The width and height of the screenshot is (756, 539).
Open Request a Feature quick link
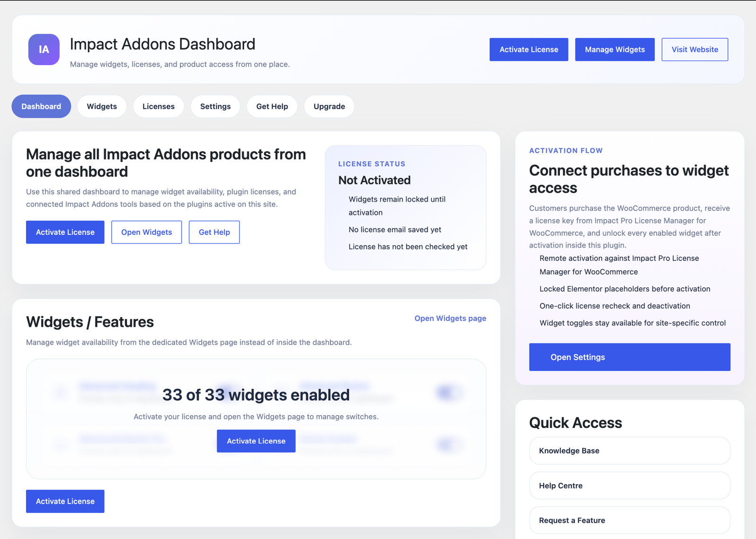tap(629, 520)
